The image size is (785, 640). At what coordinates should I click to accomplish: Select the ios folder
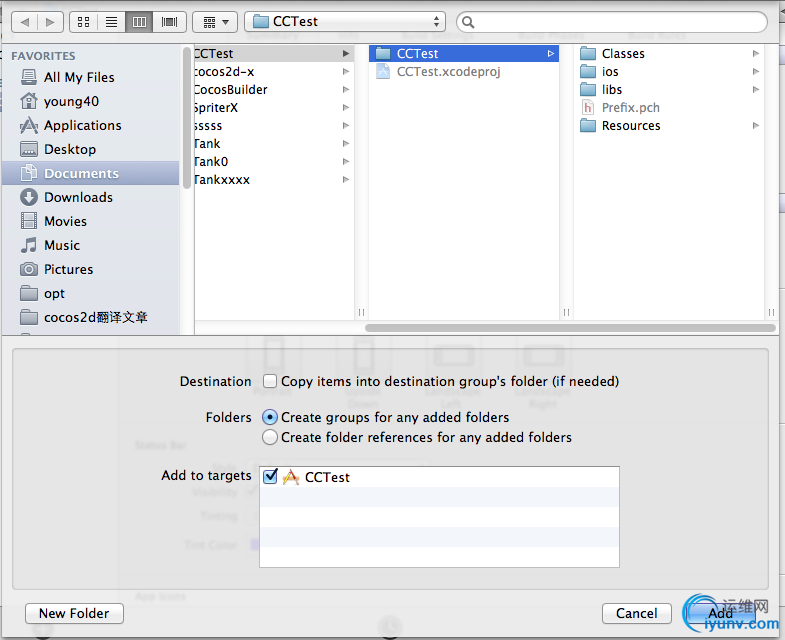coord(671,72)
